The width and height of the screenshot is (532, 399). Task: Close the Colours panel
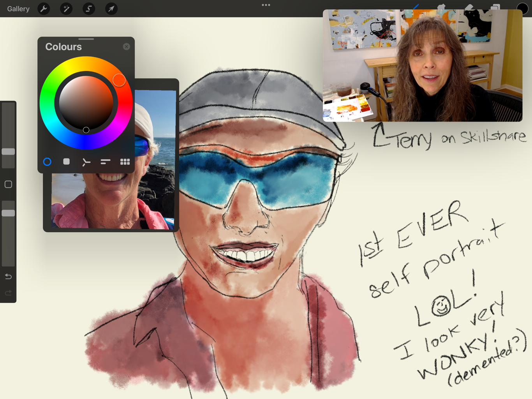click(127, 46)
